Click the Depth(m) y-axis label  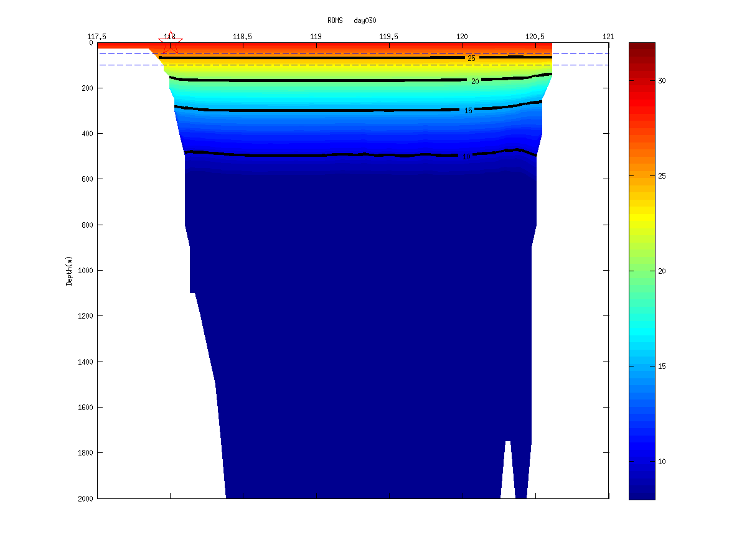tap(69, 271)
